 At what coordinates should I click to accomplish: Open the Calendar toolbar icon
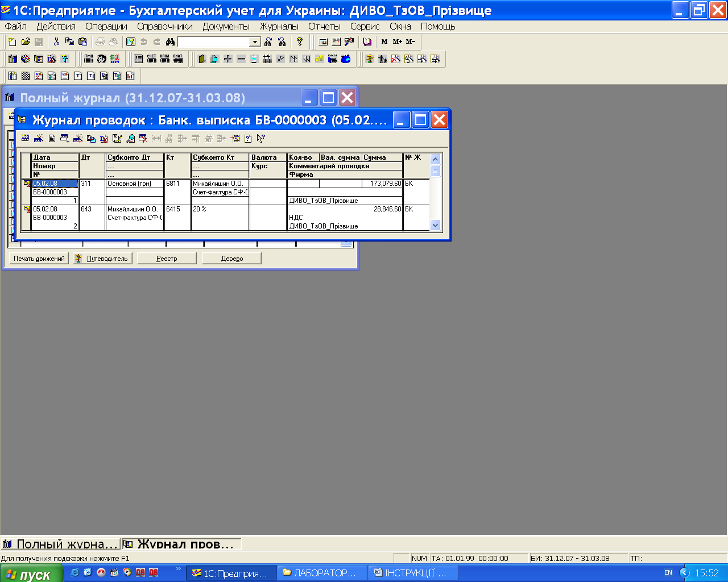336,42
